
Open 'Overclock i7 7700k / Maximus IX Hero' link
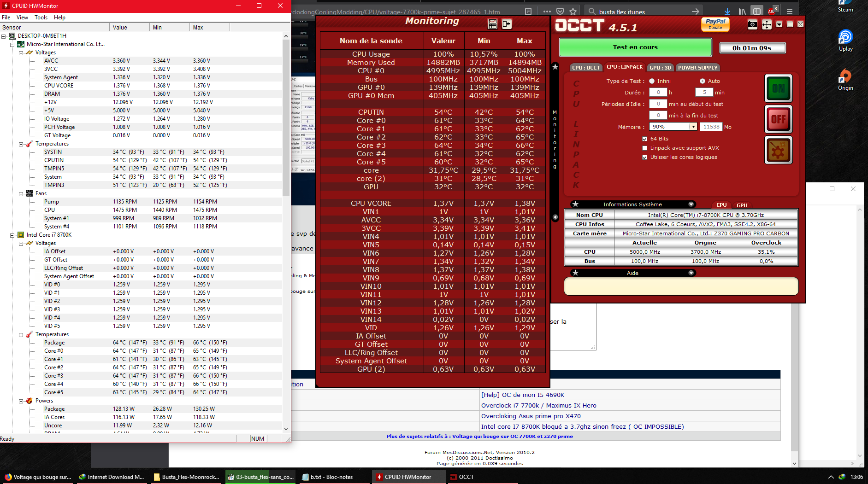(539, 406)
